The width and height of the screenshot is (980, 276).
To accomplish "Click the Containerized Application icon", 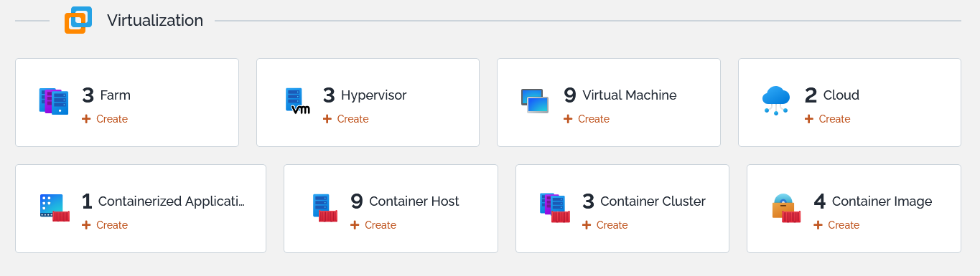I will [55, 207].
